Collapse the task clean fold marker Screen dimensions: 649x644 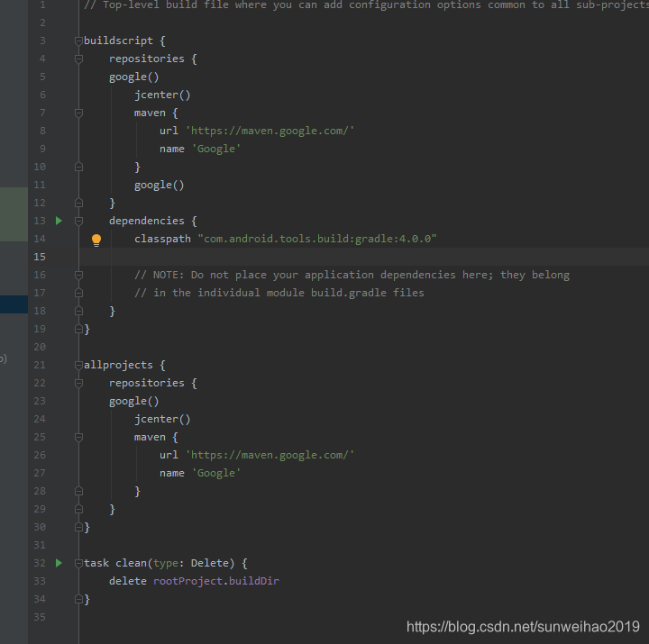[x=78, y=563]
